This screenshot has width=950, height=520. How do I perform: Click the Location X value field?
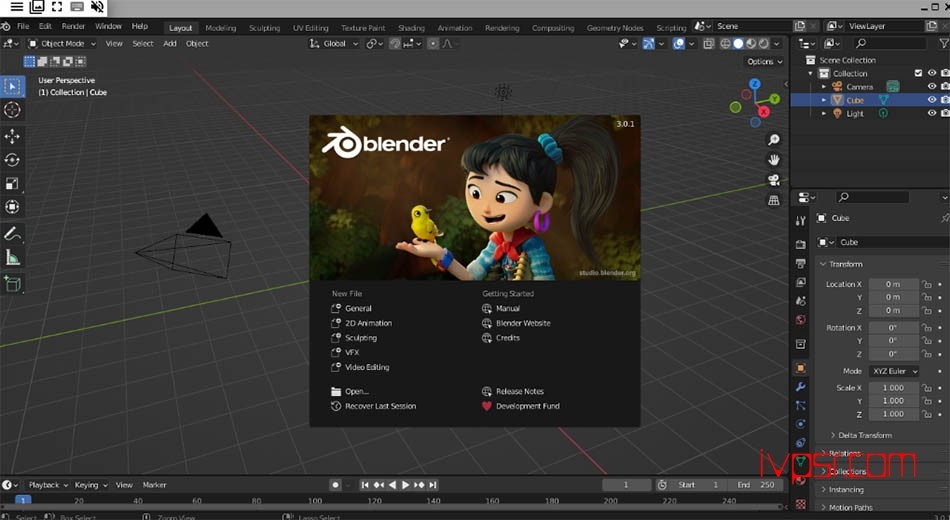click(x=894, y=284)
